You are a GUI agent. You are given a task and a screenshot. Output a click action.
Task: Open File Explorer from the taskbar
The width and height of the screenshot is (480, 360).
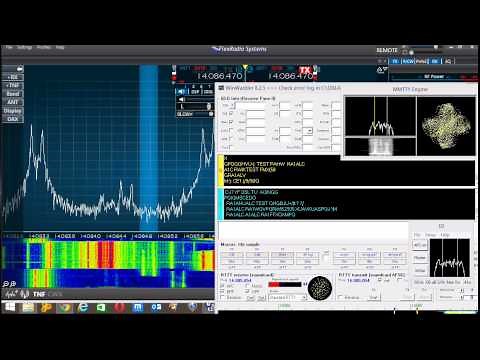click(x=28, y=307)
